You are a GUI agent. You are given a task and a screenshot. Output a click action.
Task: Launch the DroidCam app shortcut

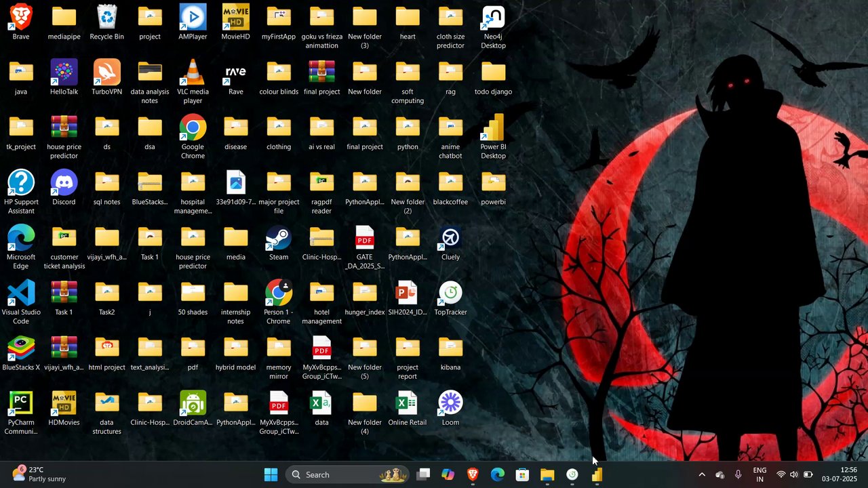tap(193, 407)
